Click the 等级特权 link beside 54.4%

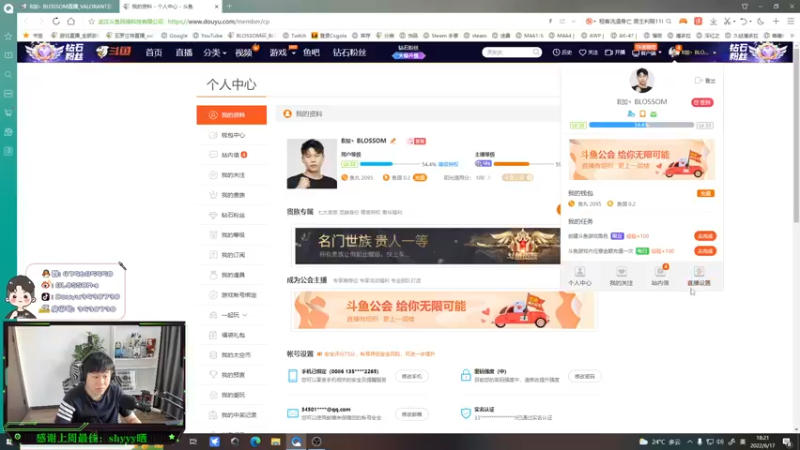448,164
